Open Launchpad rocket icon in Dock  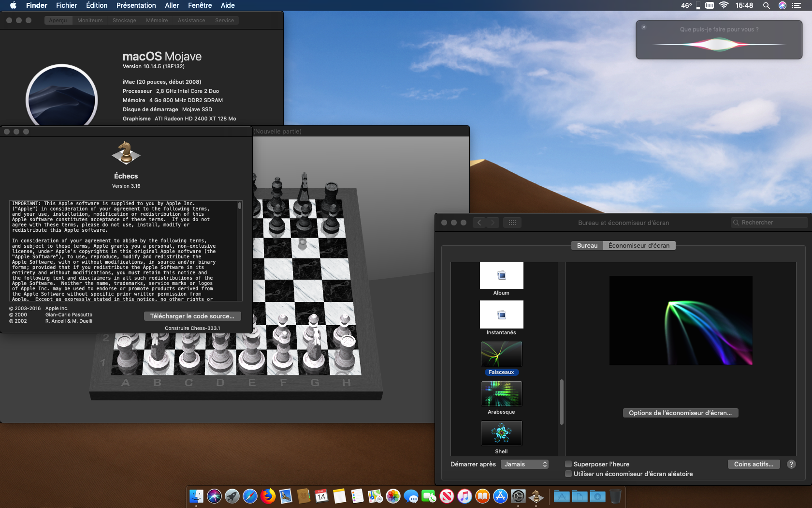(x=232, y=496)
